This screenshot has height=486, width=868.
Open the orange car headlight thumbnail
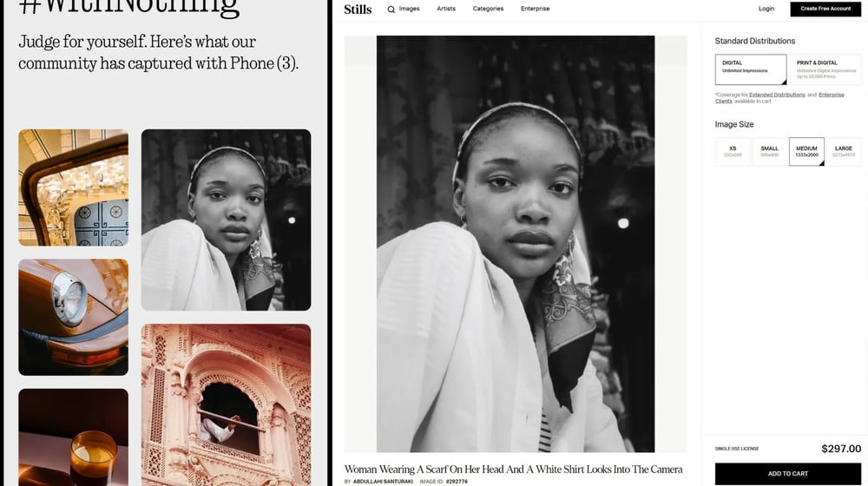click(x=73, y=317)
